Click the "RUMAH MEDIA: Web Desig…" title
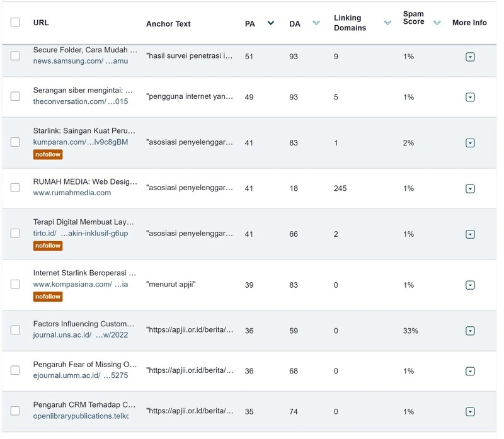Viewport: 504px width, 439px height. pyautogui.click(x=85, y=181)
